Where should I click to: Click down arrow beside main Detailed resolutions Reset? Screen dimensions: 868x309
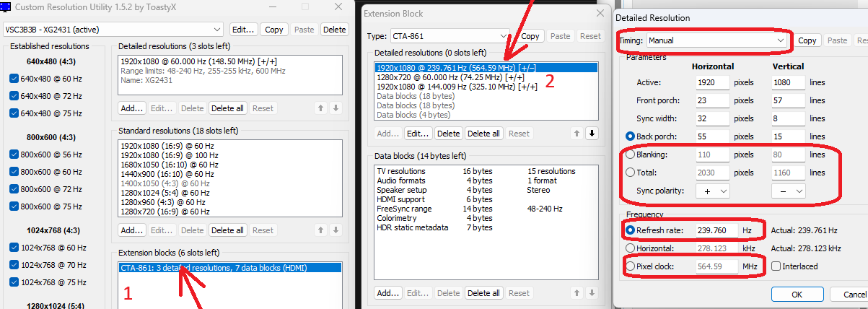pos(336,108)
